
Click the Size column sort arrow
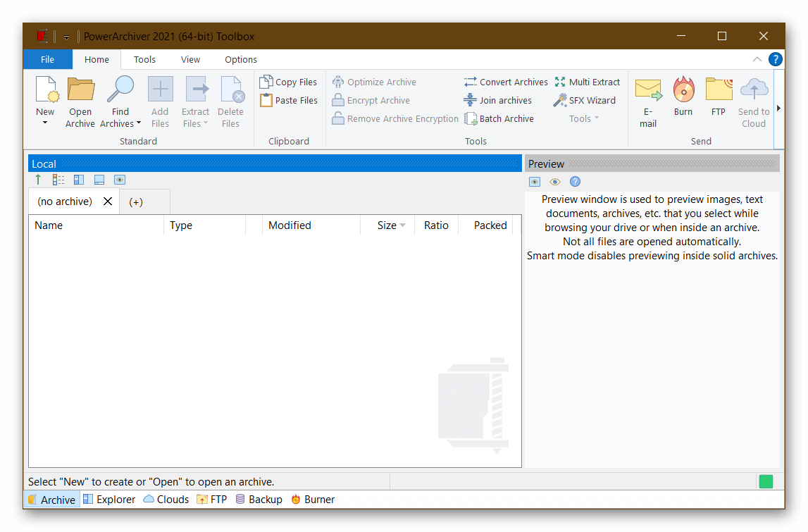pyautogui.click(x=403, y=225)
